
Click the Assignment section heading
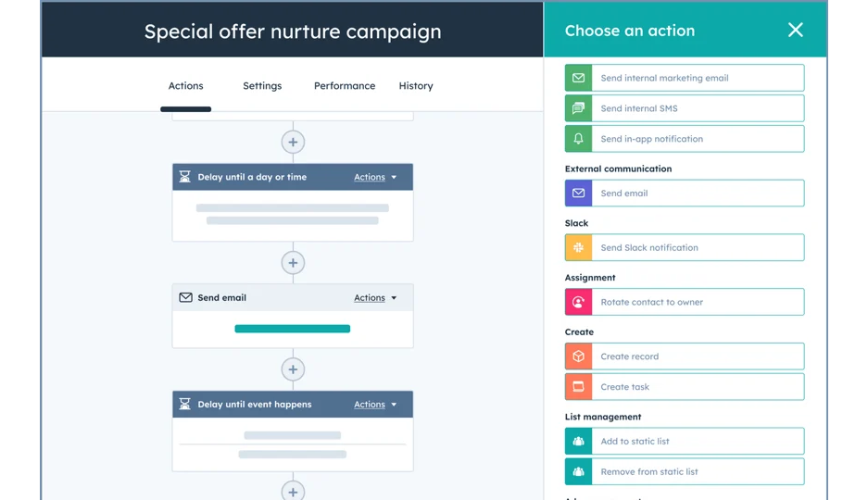590,278
